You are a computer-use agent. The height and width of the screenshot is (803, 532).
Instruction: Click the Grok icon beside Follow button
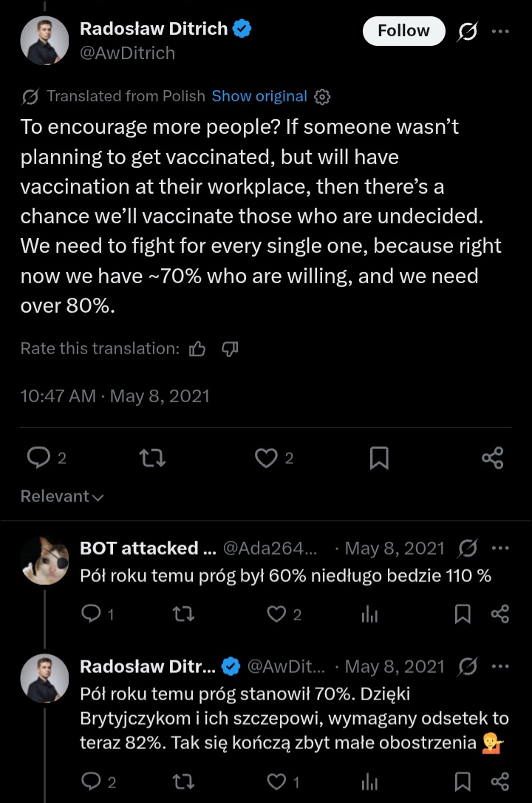tap(467, 31)
